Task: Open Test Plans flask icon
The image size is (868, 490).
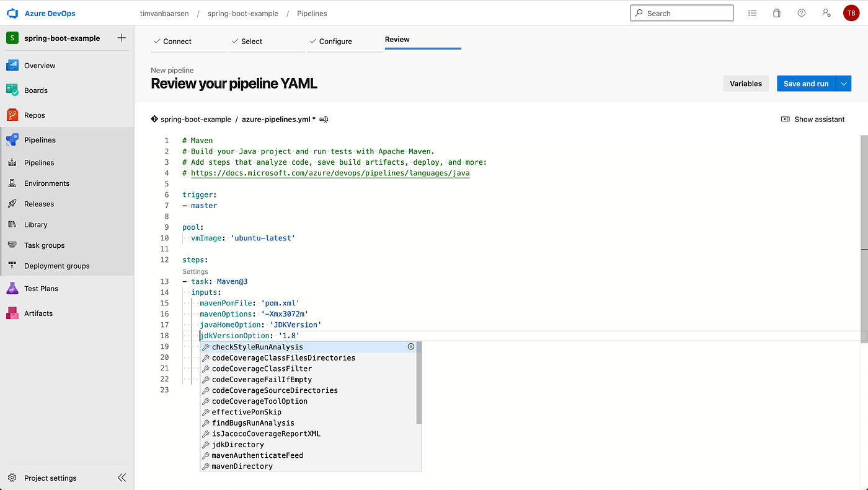Action: pyautogui.click(x=12, y=289)
